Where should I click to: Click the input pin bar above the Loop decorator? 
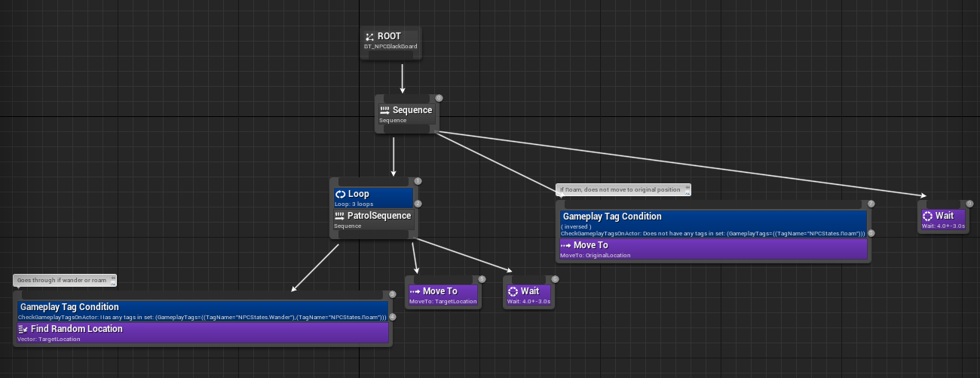(374, 182)
